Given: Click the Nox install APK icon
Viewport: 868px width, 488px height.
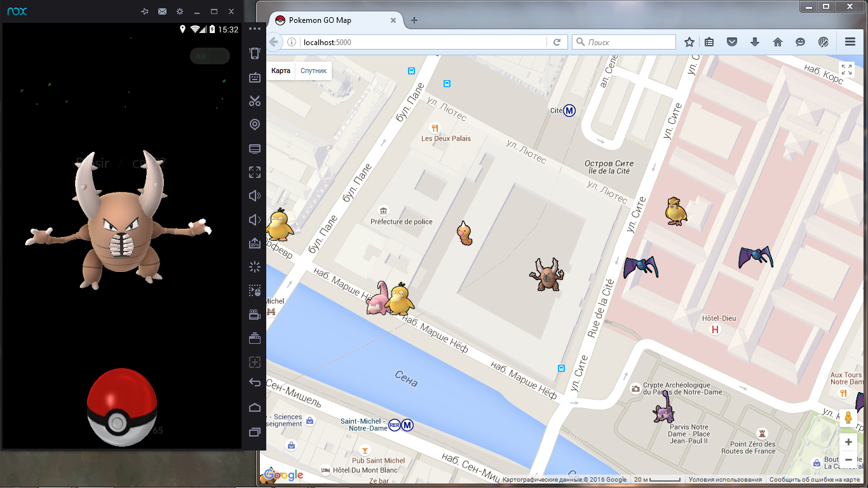Looking at the screenshot, I should click(x=255, y=243).
